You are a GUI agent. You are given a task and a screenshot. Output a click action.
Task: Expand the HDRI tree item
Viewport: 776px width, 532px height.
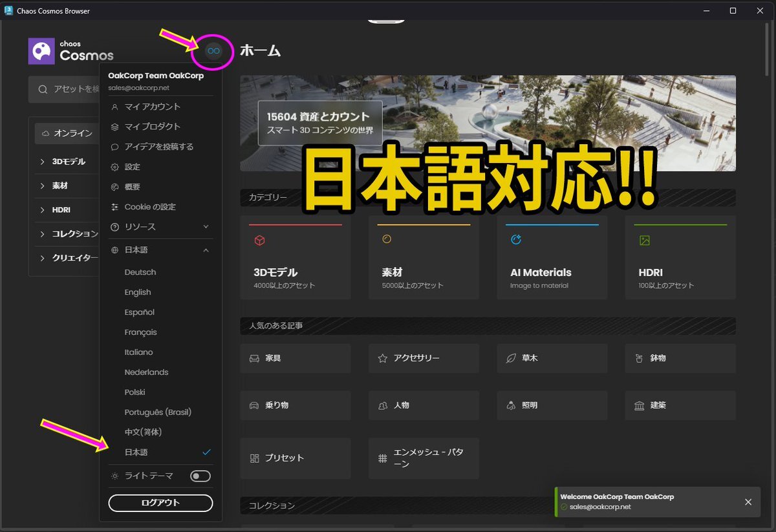point(43,210)
